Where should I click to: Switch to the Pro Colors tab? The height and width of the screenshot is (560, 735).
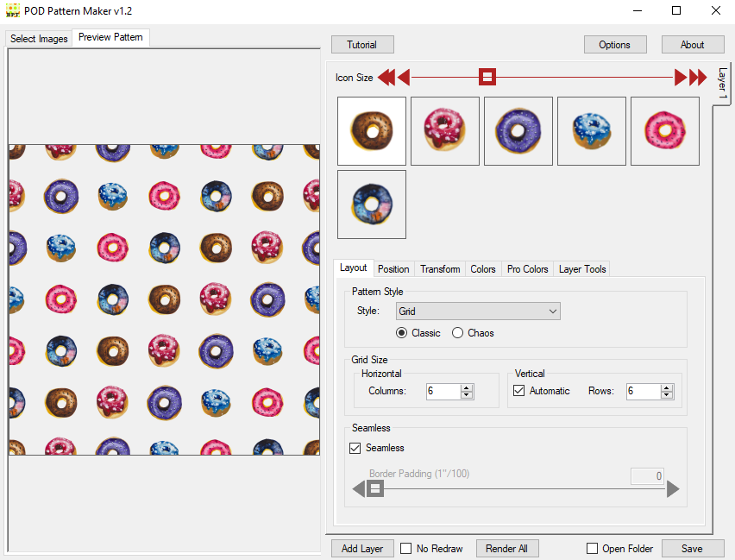(527, 268)
